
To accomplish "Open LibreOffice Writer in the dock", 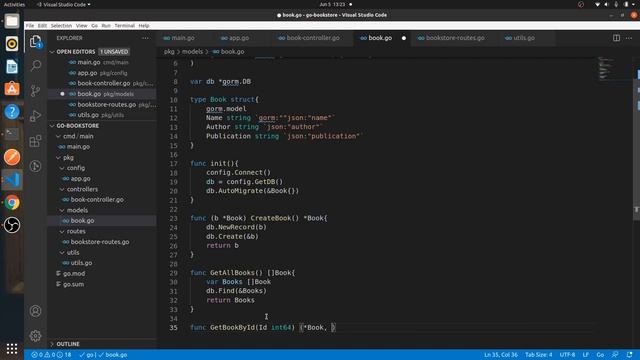I will pyautogui.click(x=12, y=66).
